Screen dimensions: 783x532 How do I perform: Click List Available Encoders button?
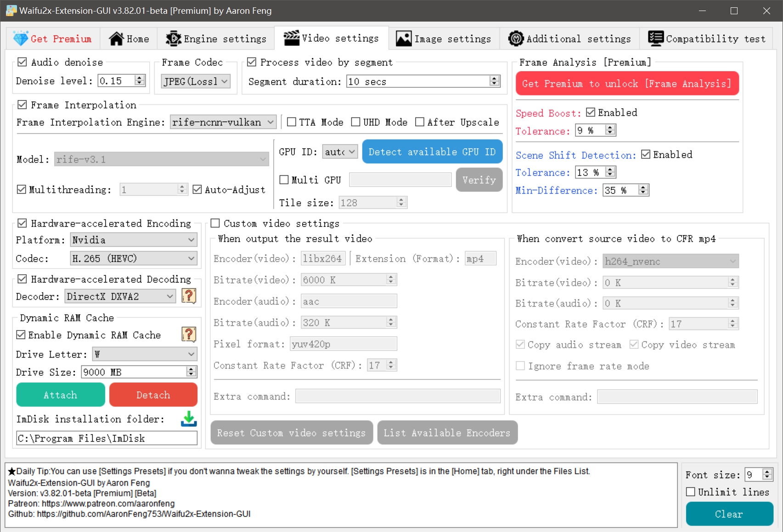pos(447,432)
